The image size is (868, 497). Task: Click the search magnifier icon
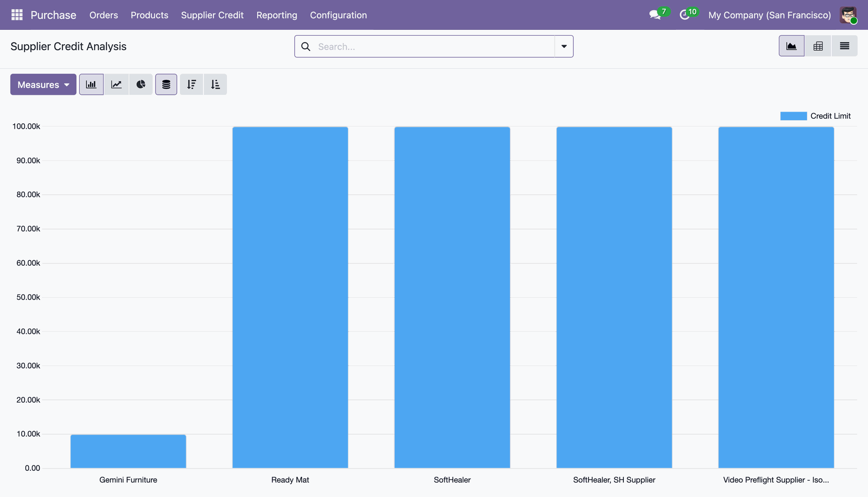pos(306,47)
